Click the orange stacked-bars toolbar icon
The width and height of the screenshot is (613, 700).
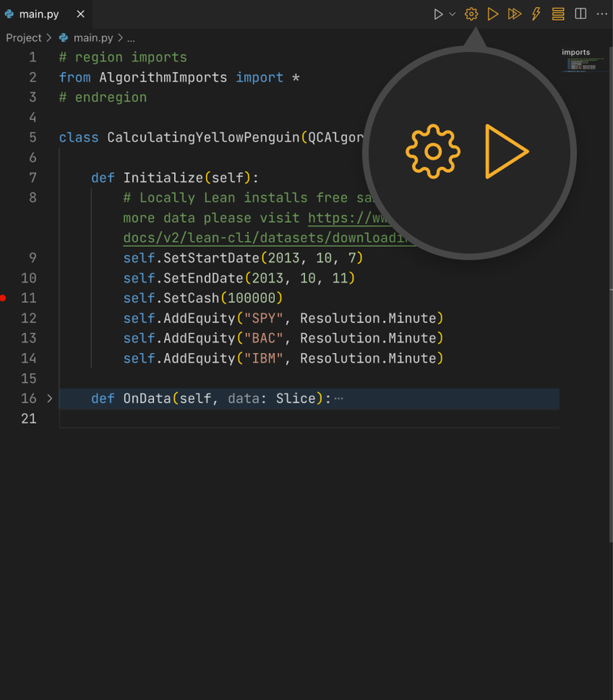point(558,14)
